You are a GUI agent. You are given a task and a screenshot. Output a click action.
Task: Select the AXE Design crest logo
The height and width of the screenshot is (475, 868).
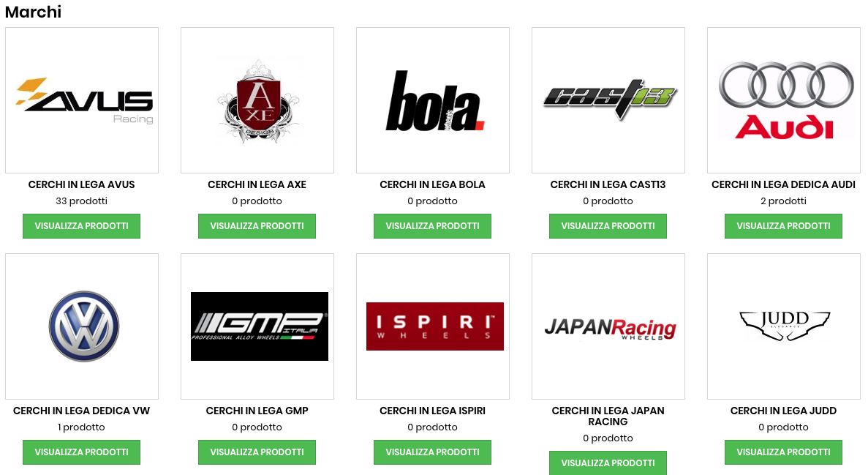(257, 100)
